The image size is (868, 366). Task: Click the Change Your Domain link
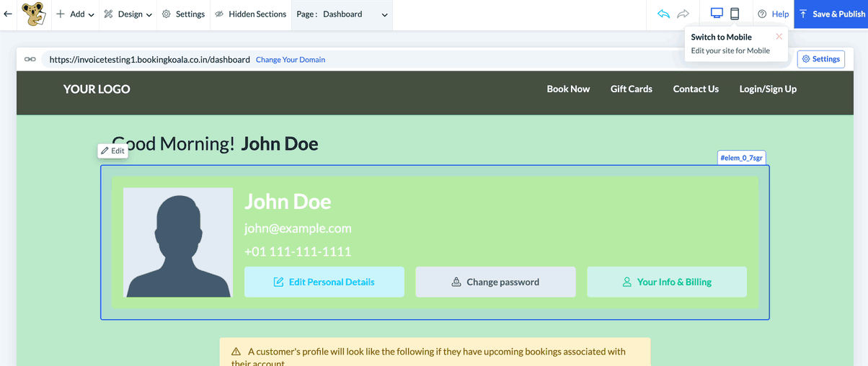291,60
